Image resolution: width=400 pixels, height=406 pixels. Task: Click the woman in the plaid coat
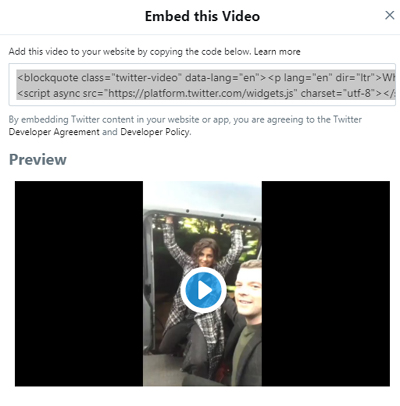198,287
